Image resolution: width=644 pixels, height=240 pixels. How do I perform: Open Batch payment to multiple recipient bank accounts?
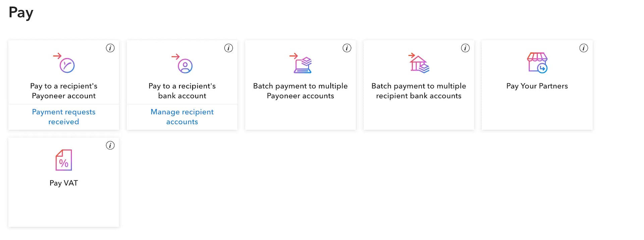[x=419, y=91]
